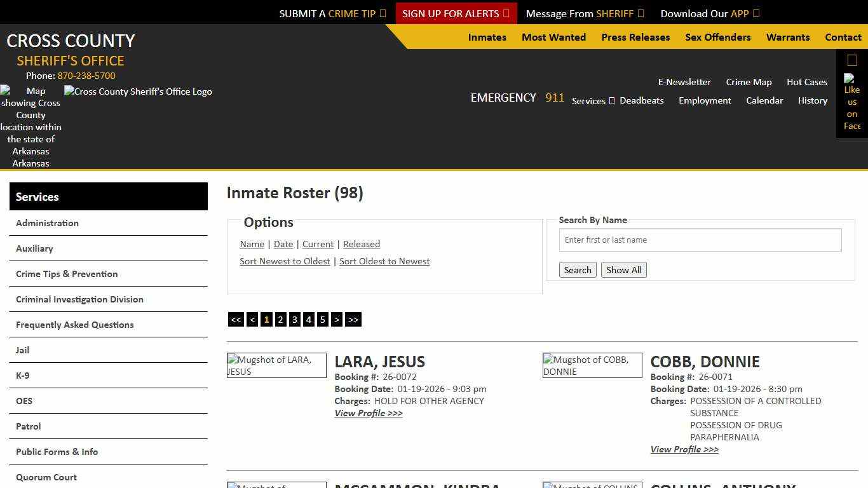Go to the Most Wanted page

[x=553, y=37]
